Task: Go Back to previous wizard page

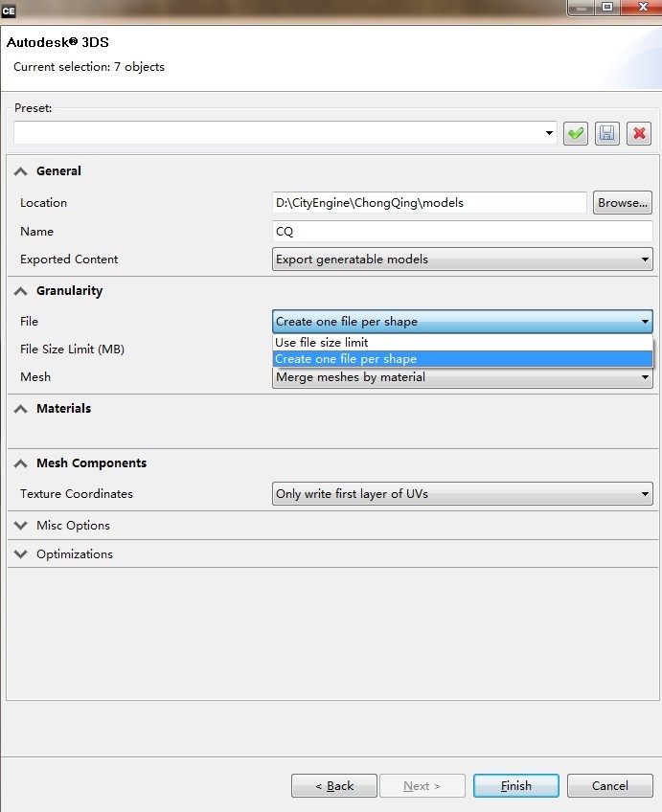Action: pos(334,785)
